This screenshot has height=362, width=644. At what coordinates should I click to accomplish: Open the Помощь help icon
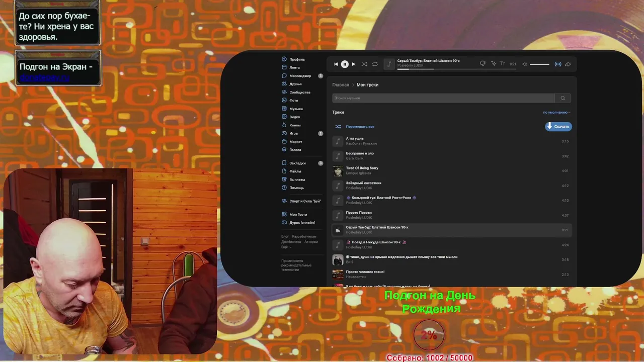pos(284,188)
